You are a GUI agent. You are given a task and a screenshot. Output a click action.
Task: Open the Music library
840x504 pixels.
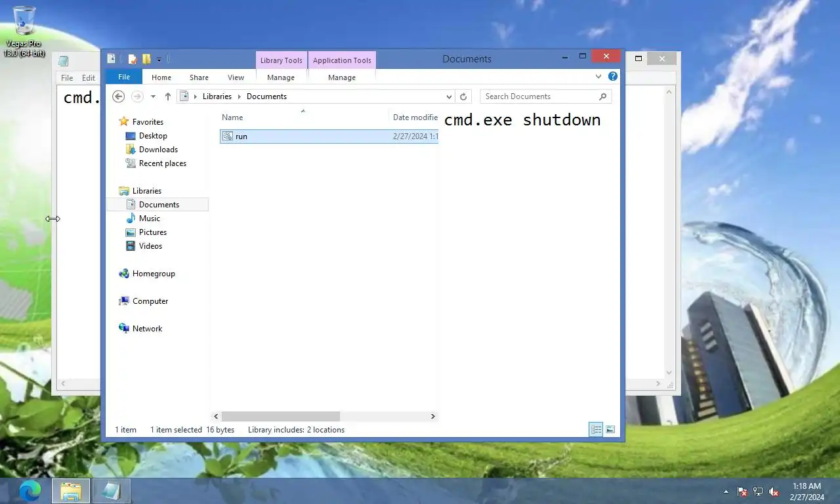pos(149,219)
